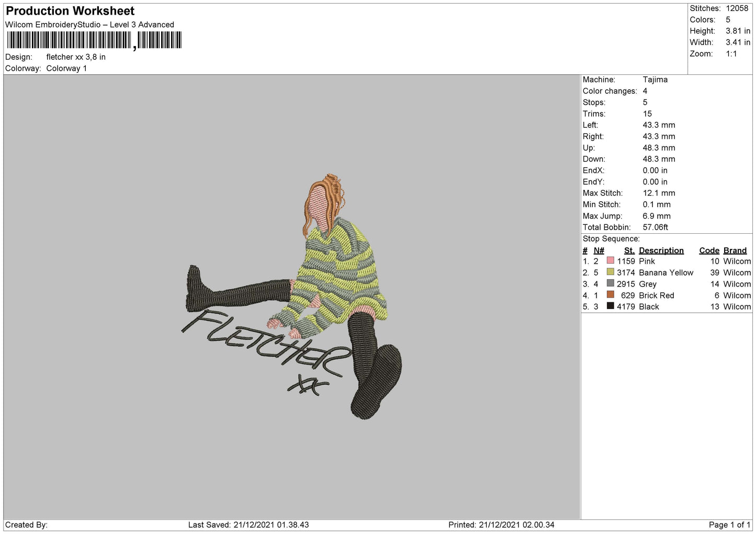Click the Trims value '15'
Image resolution: width=756 pixels, height=534 pixels.
(647, 113)
